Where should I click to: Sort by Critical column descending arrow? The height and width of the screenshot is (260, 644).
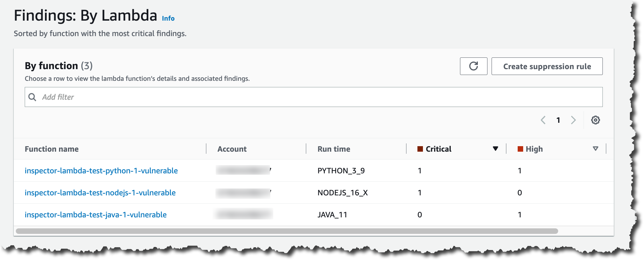tap(495, 149)
